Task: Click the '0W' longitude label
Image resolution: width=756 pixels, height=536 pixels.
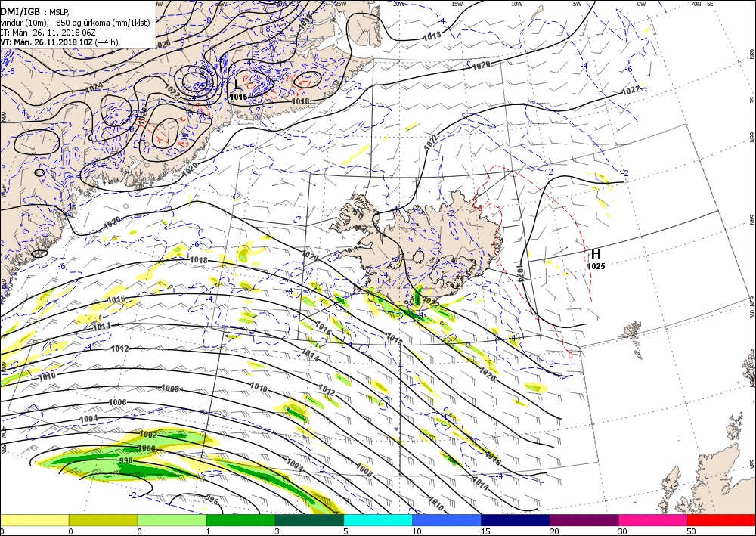Action: point(641,3)
